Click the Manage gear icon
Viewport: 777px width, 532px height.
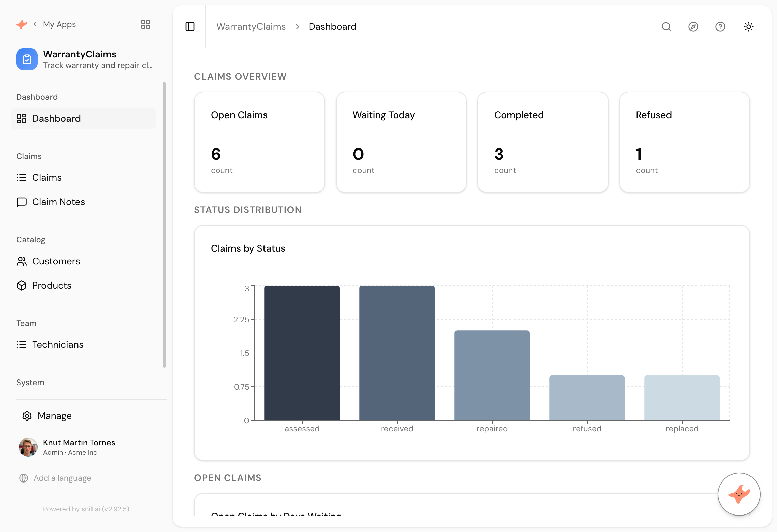27,416
